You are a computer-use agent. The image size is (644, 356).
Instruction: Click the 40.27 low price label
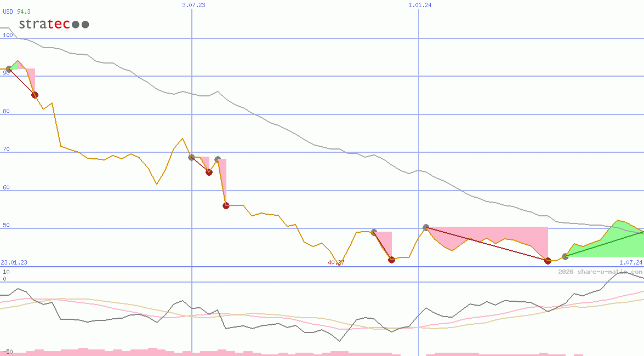336,262
